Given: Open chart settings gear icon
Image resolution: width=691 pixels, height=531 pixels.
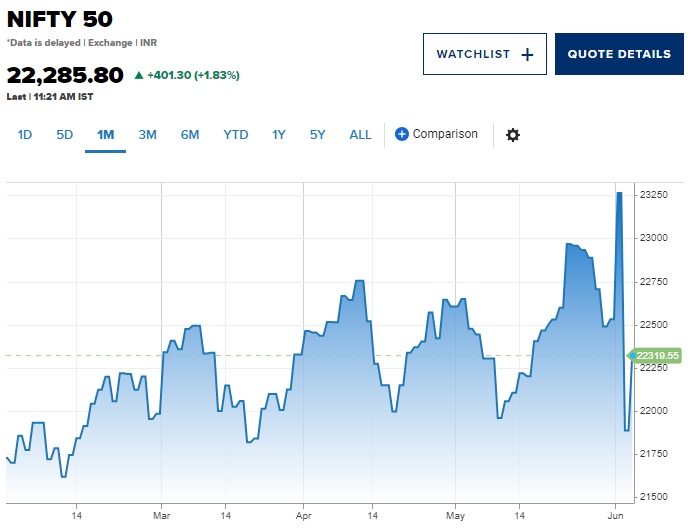Looking at the screenshot, I should point(513,135).
